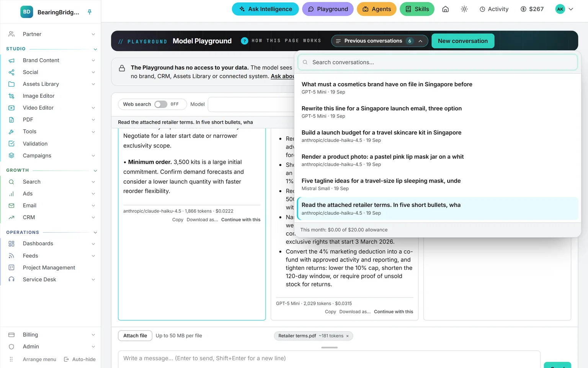The image size is (588, 368).
Task: Remove the Retailer terms.pdf attachment
Action: (348, 336)
